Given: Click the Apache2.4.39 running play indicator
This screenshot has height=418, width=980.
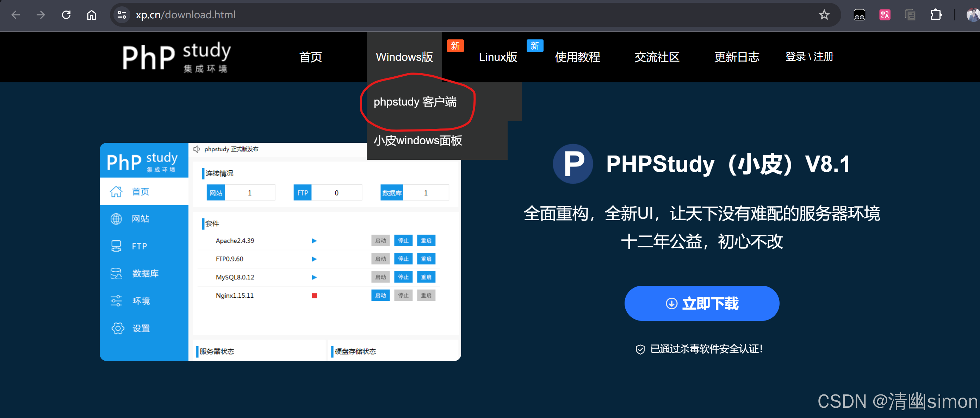Looking at the screenshot, I should [314, 241].
